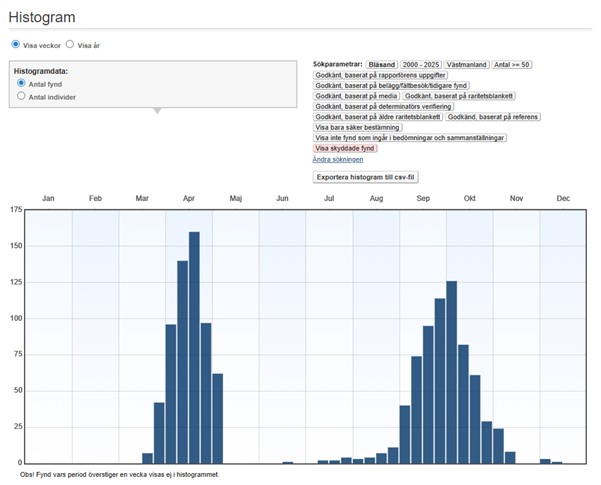Click the '2000 - 2025' year range tag
601x485 pixels.
[x=420, y=64]
